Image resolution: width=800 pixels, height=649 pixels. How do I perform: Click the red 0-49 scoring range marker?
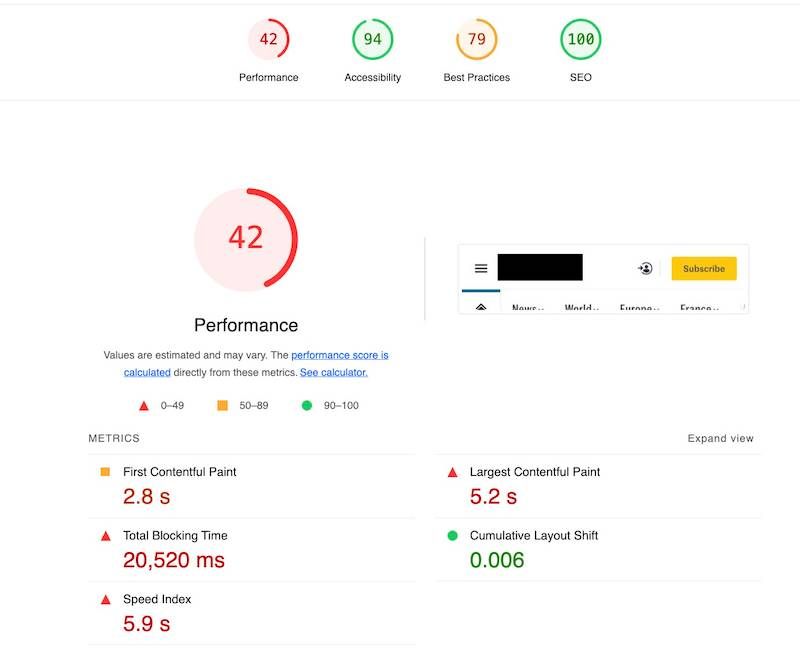141,405
